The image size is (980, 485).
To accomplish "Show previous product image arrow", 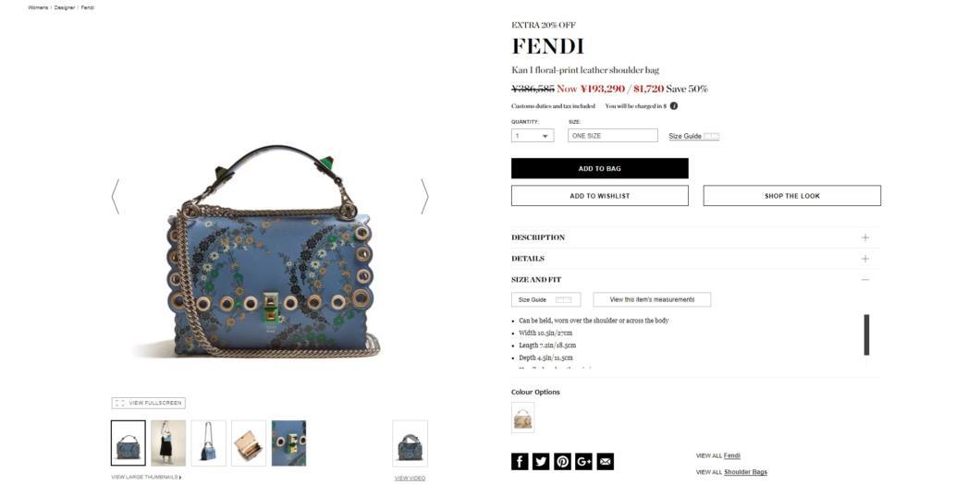I will [115, 197].
